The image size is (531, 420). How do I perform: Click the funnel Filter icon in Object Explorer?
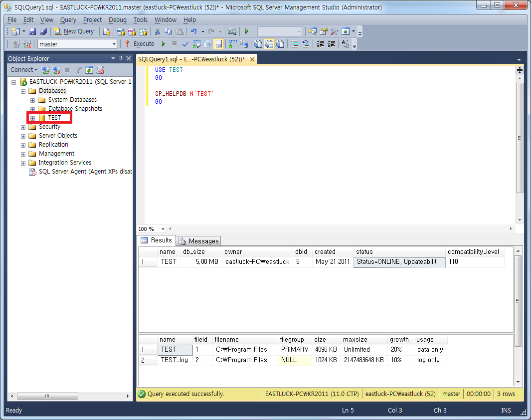tap(78, 70)
